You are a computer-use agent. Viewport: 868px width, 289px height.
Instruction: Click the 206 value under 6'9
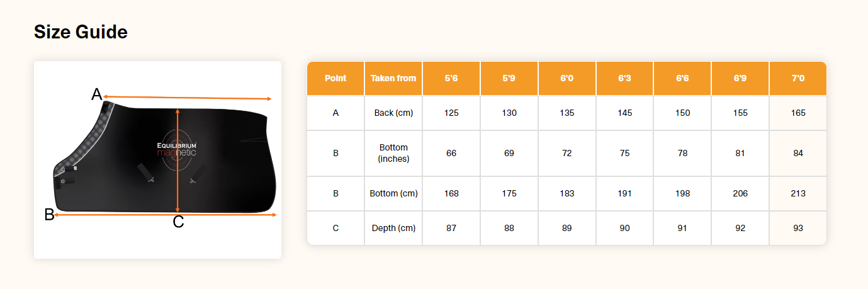click(x=740, y=194)
